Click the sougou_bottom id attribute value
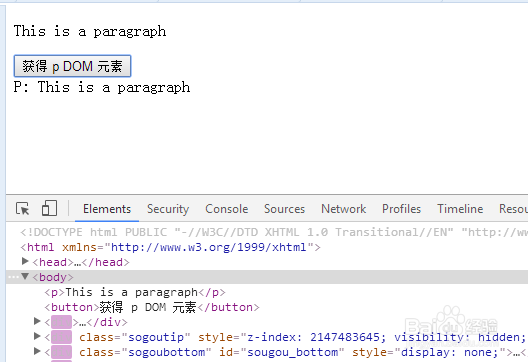The height and width of the screenshot is (362, 528). pyautogui.click(x=292, y=352)
